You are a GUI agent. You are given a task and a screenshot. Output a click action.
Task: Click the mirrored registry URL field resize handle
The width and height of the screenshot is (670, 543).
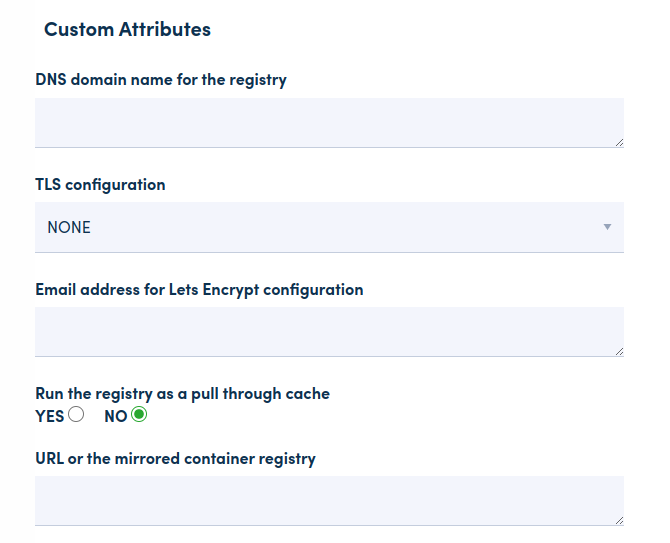click(x=619, y=521)
